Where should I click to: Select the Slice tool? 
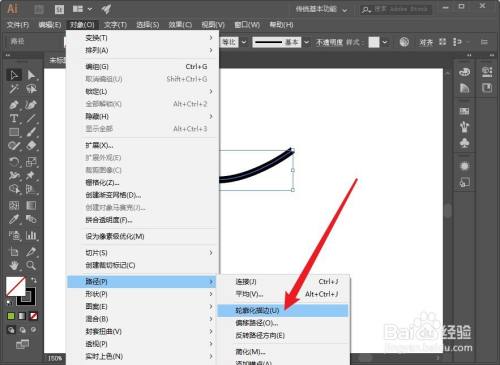click(x=31, y=252)
